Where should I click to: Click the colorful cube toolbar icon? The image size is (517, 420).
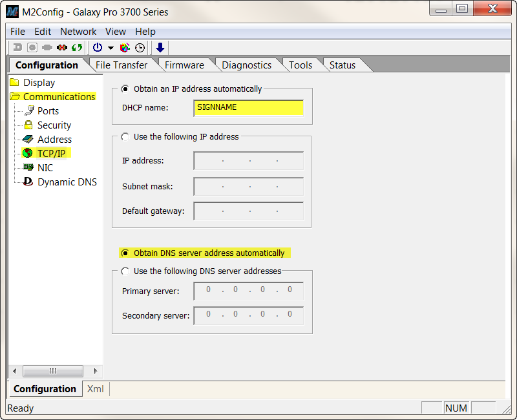(x=125, y=48)
